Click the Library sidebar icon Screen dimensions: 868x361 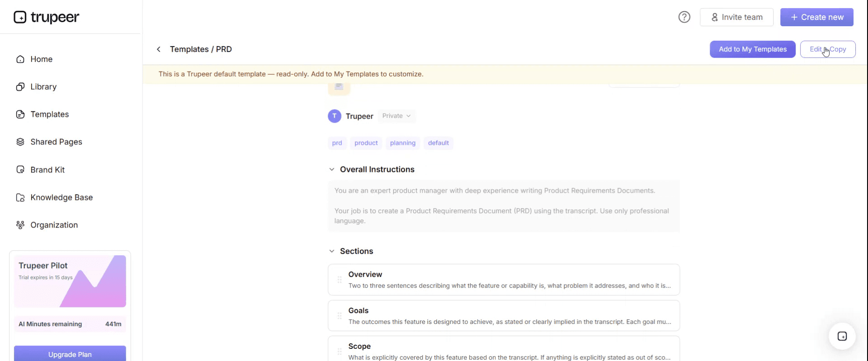click(20, 87)
